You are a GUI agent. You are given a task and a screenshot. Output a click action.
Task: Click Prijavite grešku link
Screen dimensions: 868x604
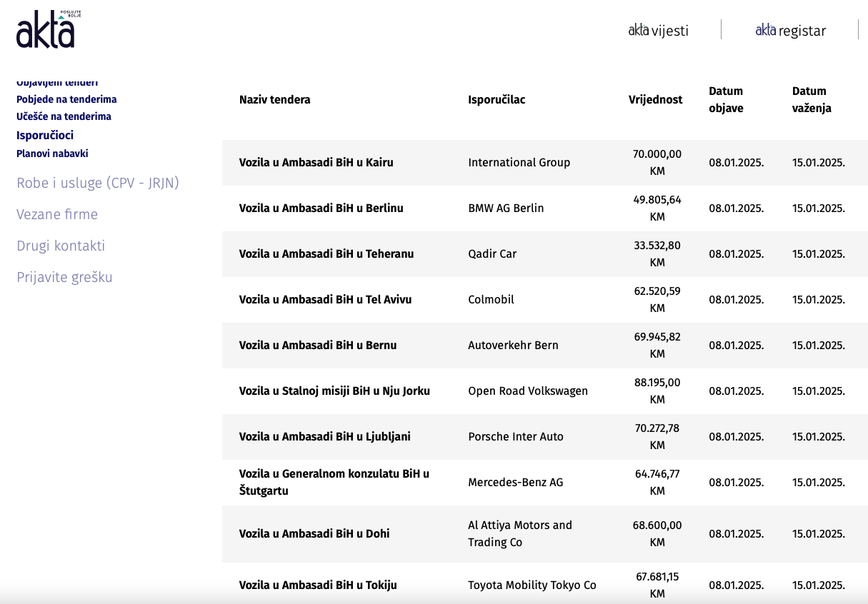[x=64, y=277]
